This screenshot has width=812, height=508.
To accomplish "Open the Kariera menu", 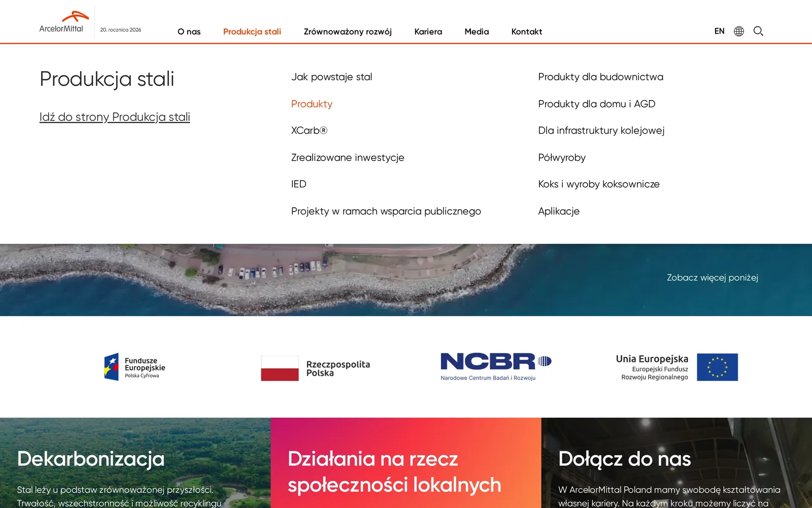I will coord(428,31).
